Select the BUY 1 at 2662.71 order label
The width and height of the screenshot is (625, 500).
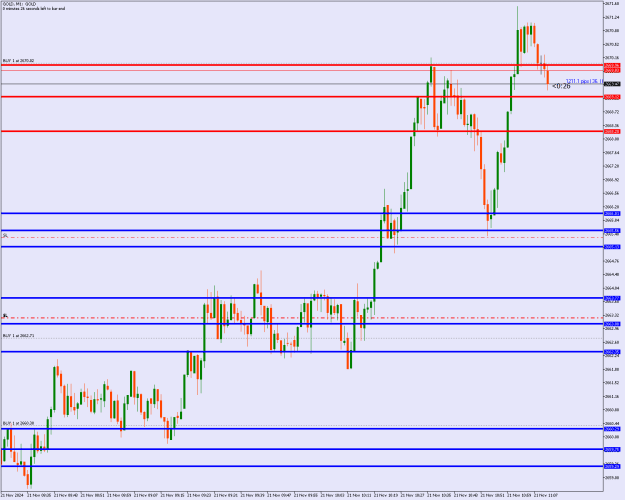coord(18,336)
